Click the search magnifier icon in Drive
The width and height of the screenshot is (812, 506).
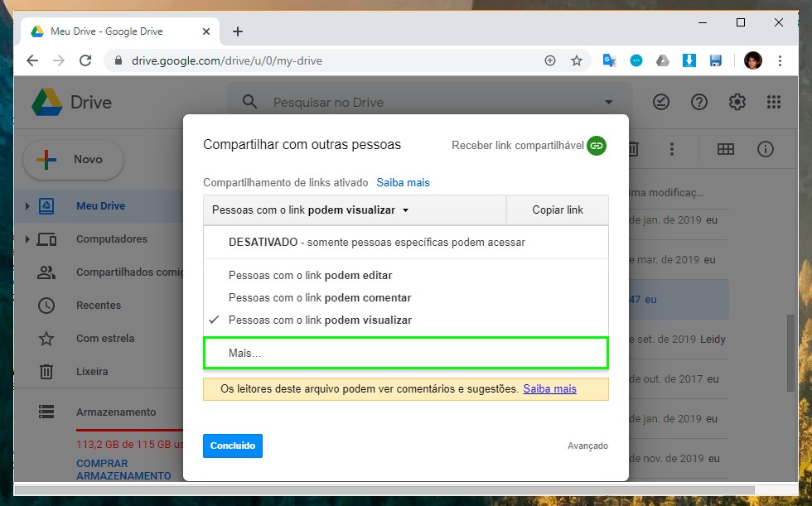249,101
